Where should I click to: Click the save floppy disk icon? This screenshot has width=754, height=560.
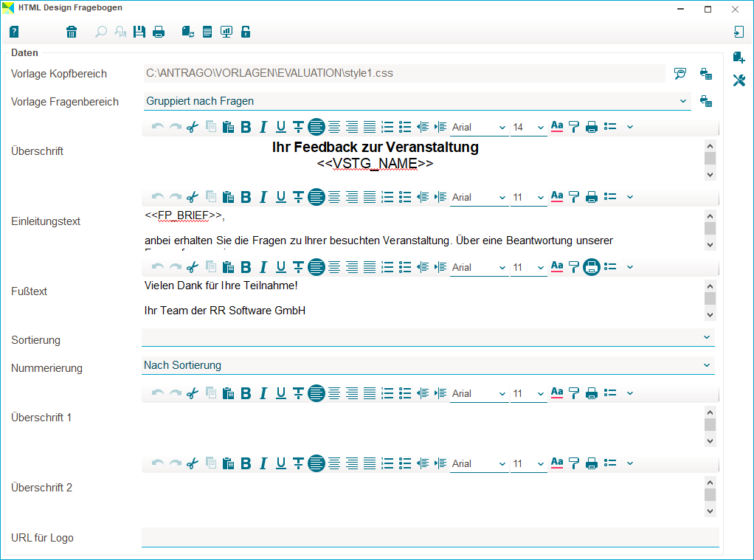click(139, 32)
